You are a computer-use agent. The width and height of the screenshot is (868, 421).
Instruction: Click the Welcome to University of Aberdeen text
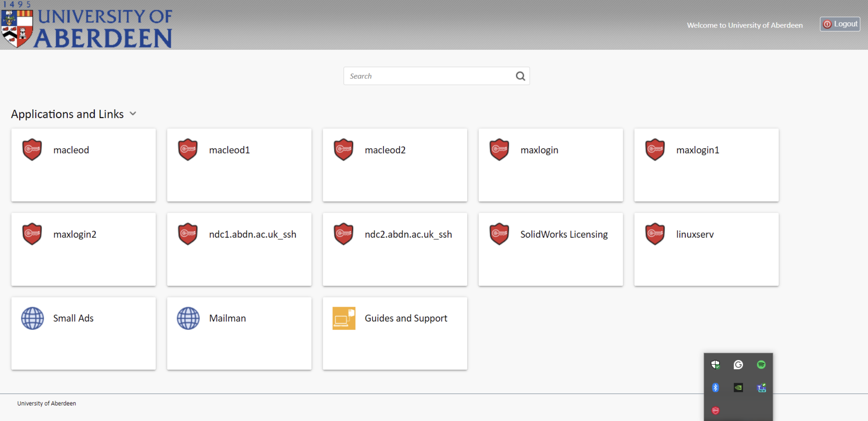coord(745,25)
